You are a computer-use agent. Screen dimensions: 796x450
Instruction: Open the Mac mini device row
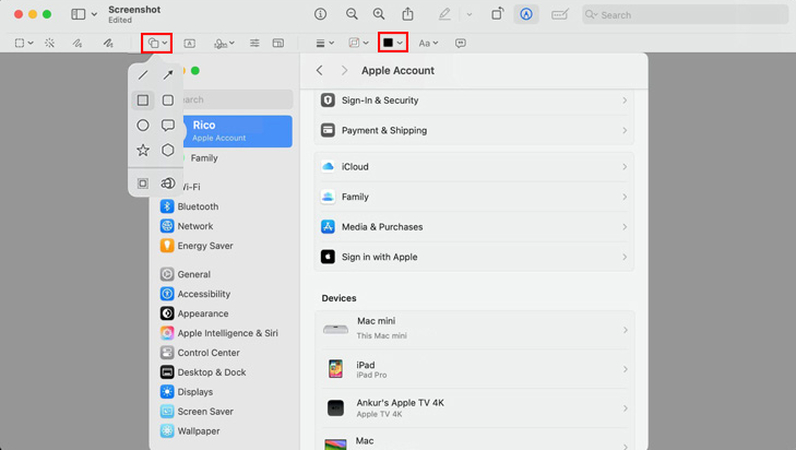[x=474, y=330]
